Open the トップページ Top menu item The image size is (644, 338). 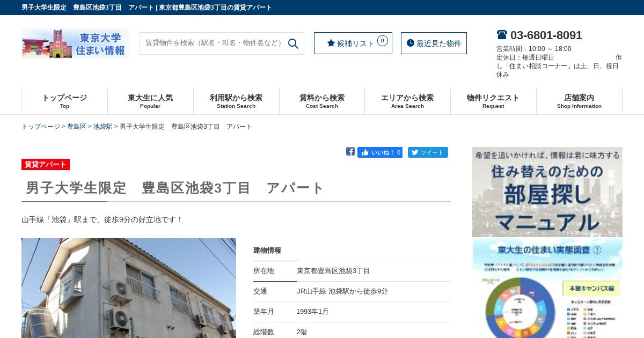click(64, 101)
